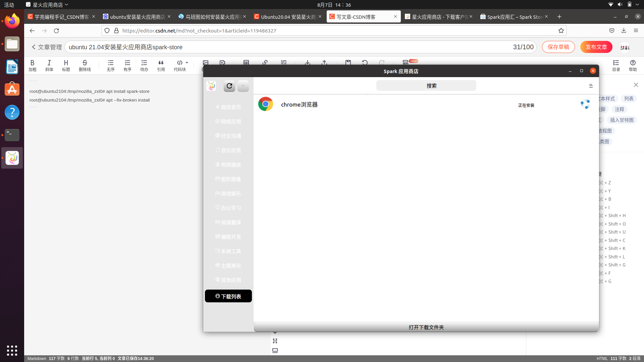This screenshot has height=362, width=644.
Task: Open the Firefox downloads icon
Action: [624, 31]
